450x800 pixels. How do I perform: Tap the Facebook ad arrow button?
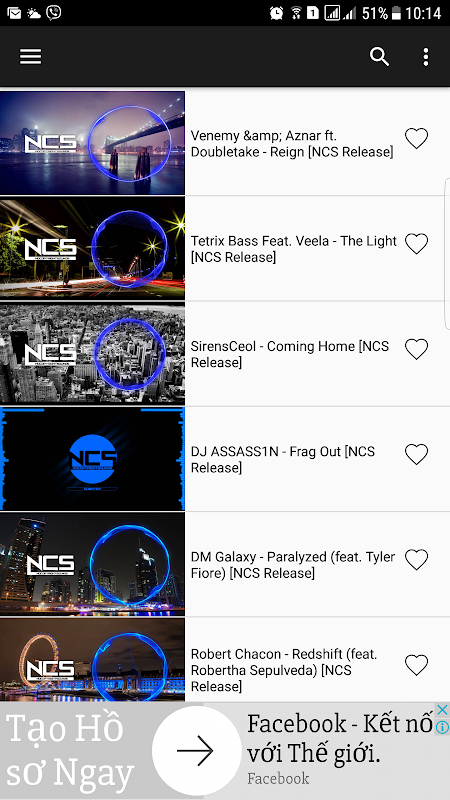[x=197, y=751]
